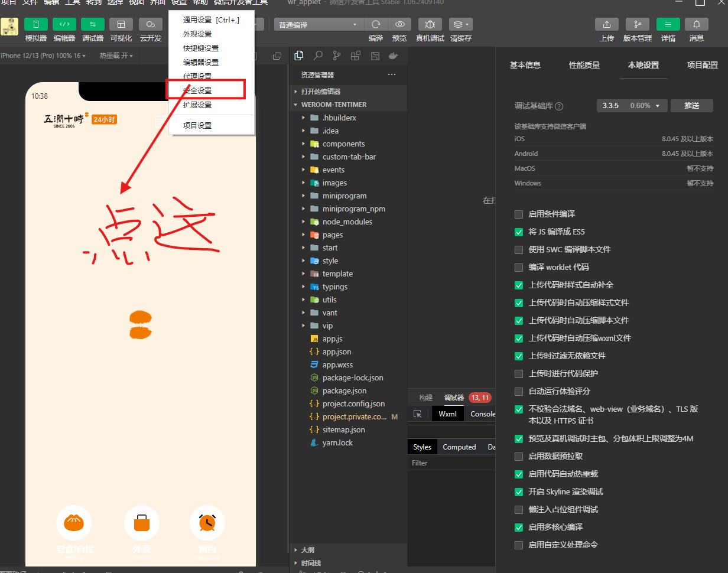Image resolution: width=728 pixels, height=573 pixels.
Task: Click the 资源管理器 more actions ellipsis
Action: tap(392, 75)
